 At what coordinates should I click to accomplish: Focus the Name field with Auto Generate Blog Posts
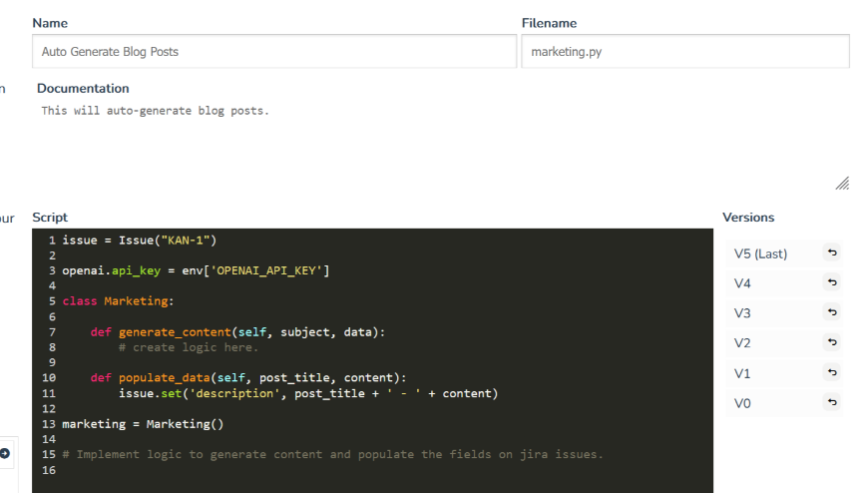(x=274, y=51)
